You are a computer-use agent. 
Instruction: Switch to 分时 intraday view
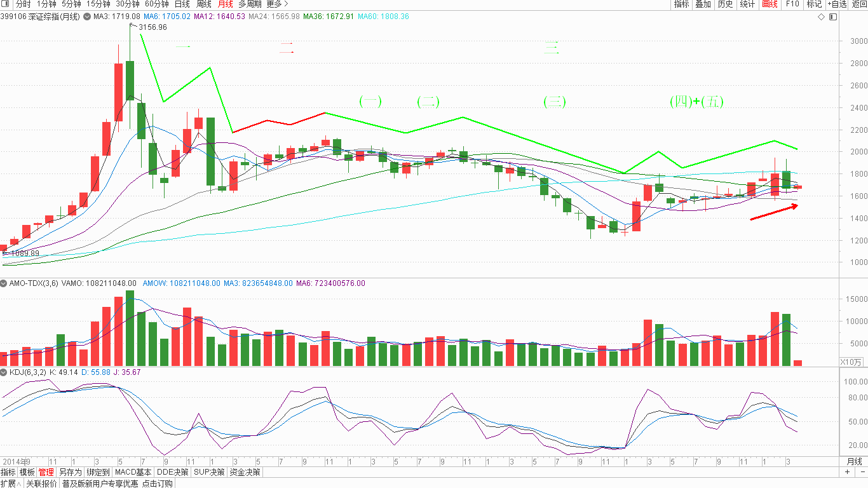(22, 4)
